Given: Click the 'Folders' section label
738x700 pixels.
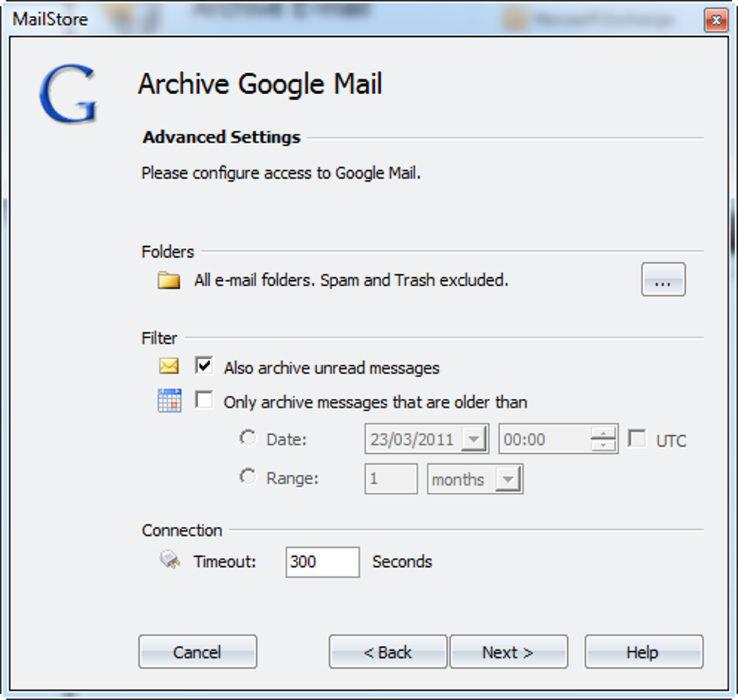Looking at the screenshot, I should point(168,252).
